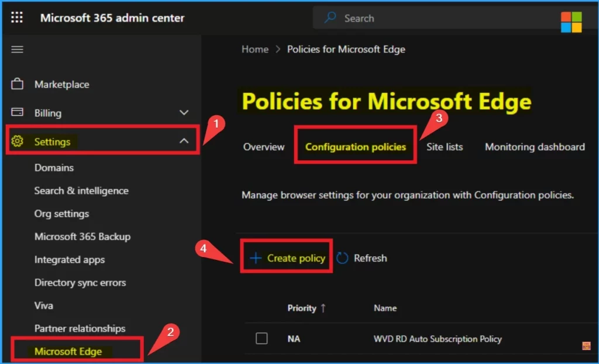Open Marketplace in the navigation
Image resolution: width=599 pixels, height=364 pixels.
(62, 84)
